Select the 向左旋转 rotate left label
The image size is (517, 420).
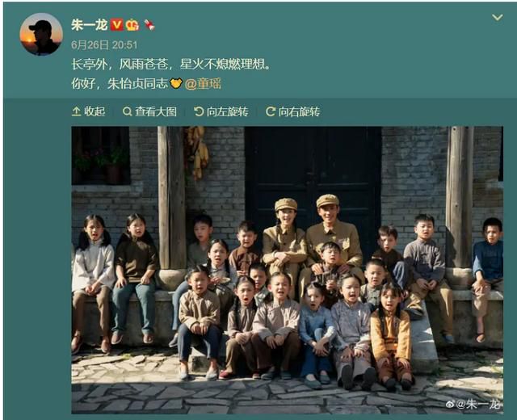[228, 111]
